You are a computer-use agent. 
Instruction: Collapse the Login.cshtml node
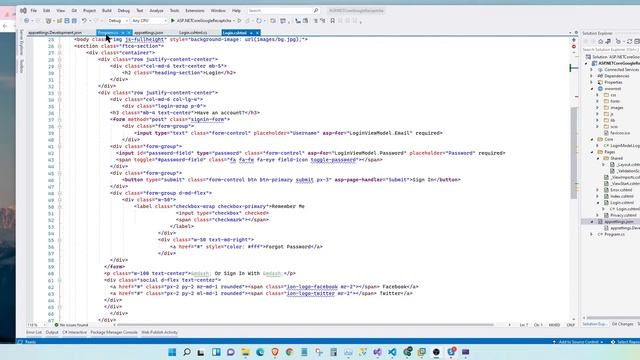click(598, 202)
